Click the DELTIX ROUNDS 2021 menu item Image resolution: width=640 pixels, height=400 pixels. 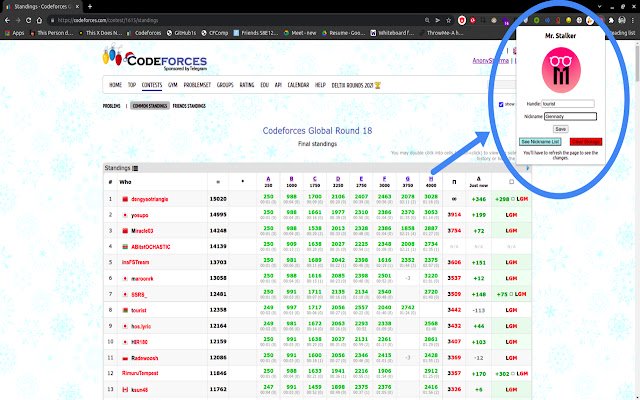pos(352,85)
